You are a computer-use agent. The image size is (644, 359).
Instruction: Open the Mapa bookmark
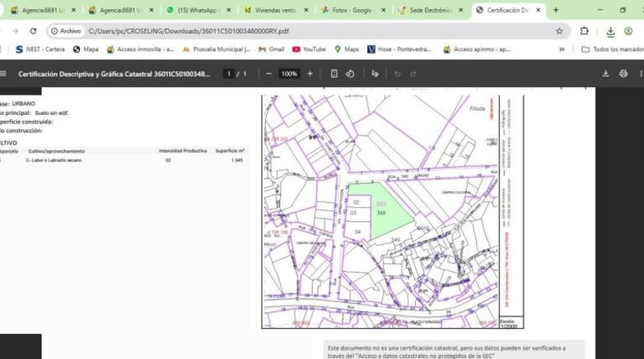[x=86, y=49]
